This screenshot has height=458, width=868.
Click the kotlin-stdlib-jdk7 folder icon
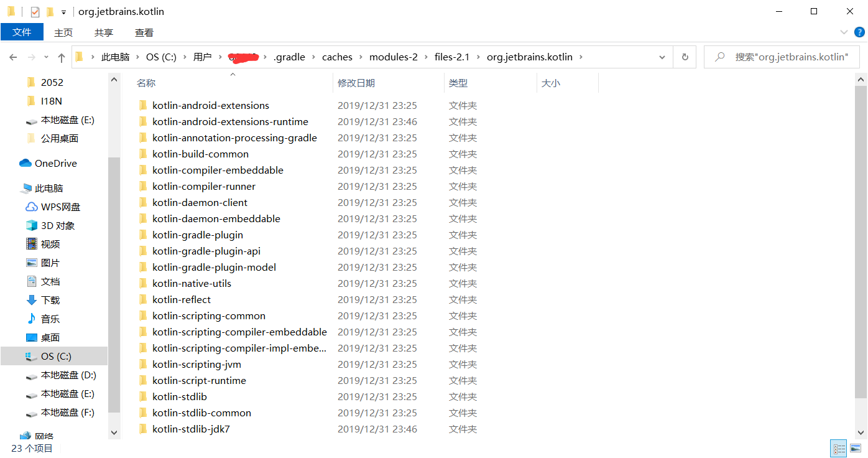click(143, 429)
